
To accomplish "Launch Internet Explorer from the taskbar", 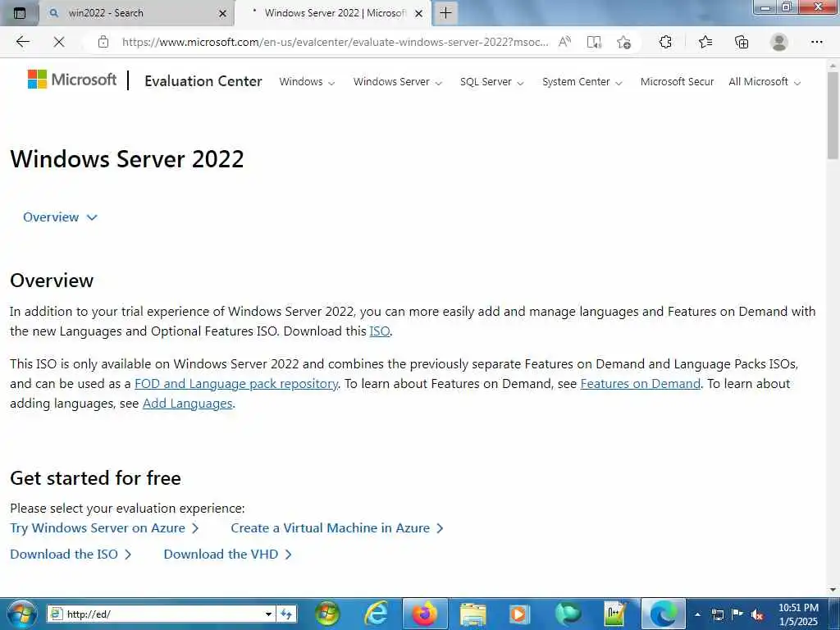I will [x=377, y=614].
